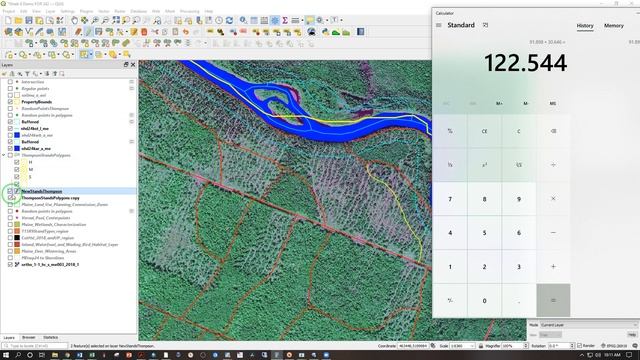
Task: Uncheck the M category under ThompsonStandsPolygons
Action: [17, 169]
